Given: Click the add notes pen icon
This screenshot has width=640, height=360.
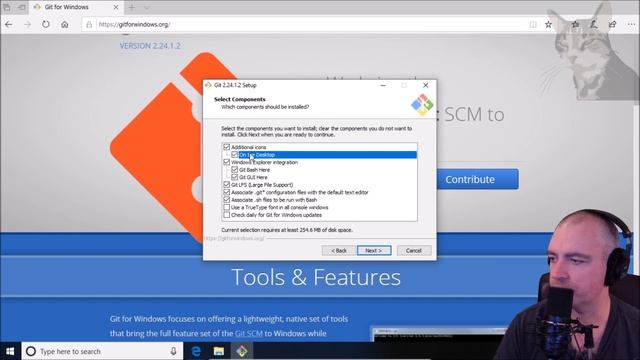Looking at the screenshot, I should click(594, 24).
